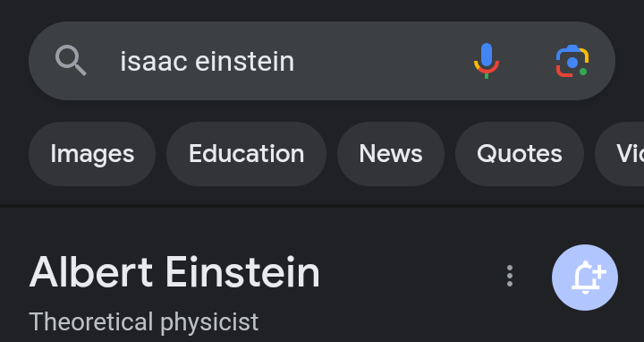The image size is (644, 342).
Task: Tap the bell icon to get Albert Einstein alerts
Action: 585,278
